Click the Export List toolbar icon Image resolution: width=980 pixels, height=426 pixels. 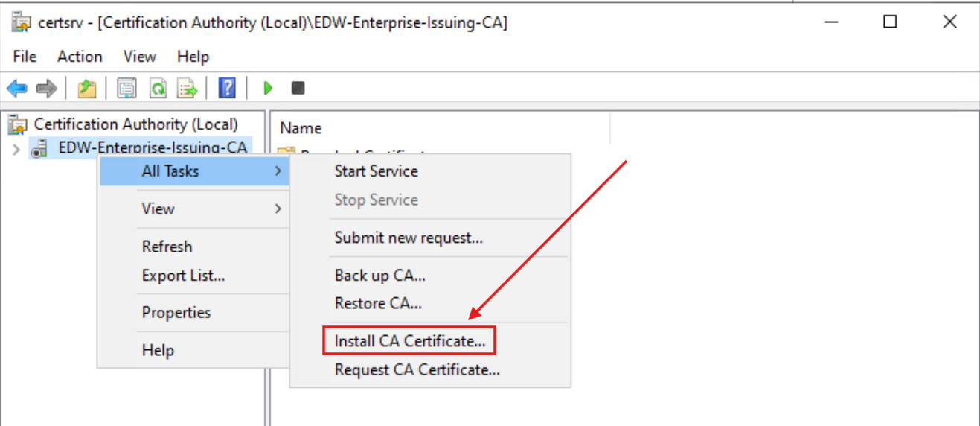(x=188, y=89)
